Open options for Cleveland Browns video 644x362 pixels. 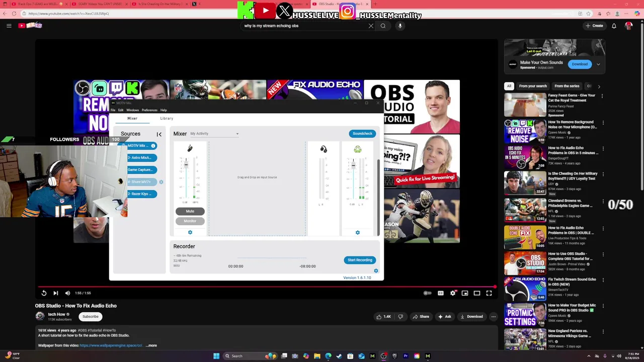(603, 201)
